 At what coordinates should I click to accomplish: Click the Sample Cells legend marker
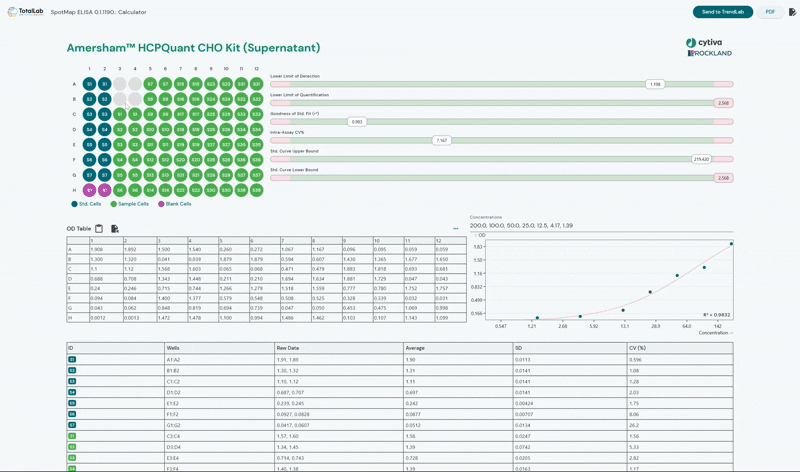pos(114,204)
